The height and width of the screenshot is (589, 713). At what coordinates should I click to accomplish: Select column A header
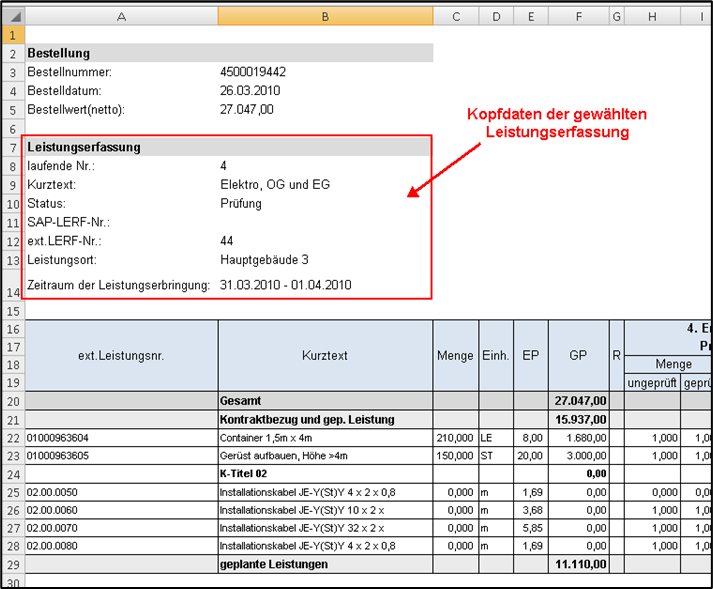pos(121,18)
